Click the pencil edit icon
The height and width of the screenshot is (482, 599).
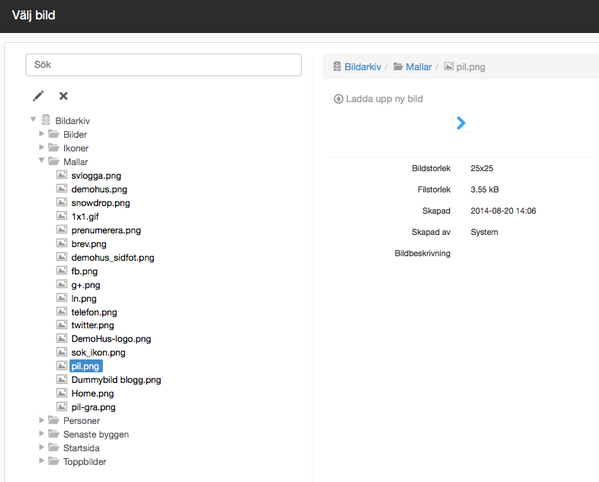pyautogui.click(x=38, y=96)
